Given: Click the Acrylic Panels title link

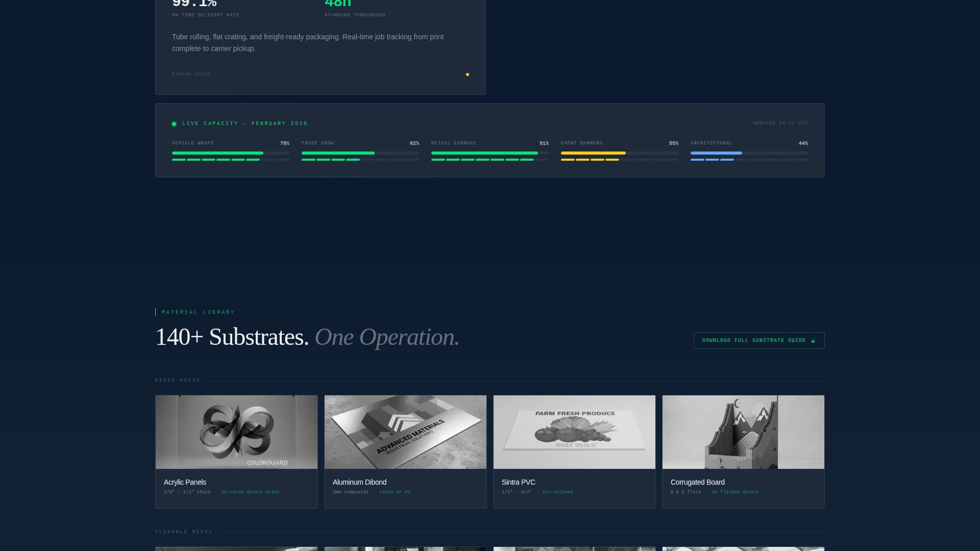Looking at the screenshot, I should [185, 482].
